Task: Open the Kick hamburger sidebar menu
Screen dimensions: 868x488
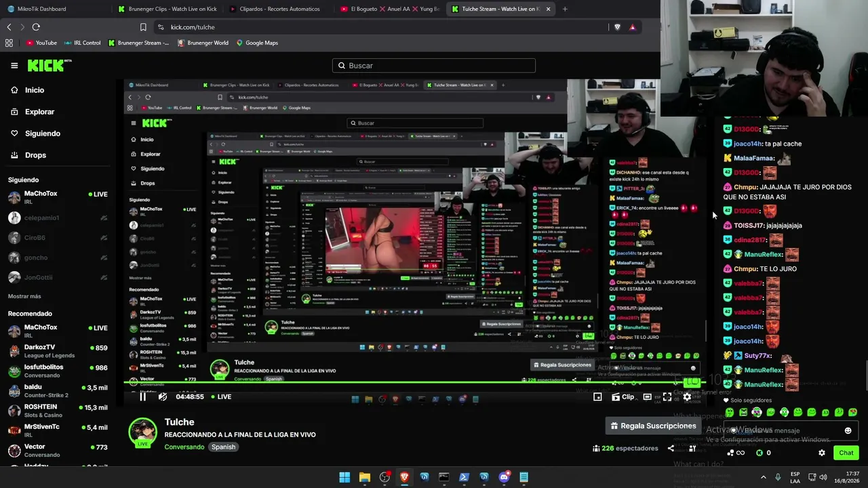Action: tap(14, 66)
